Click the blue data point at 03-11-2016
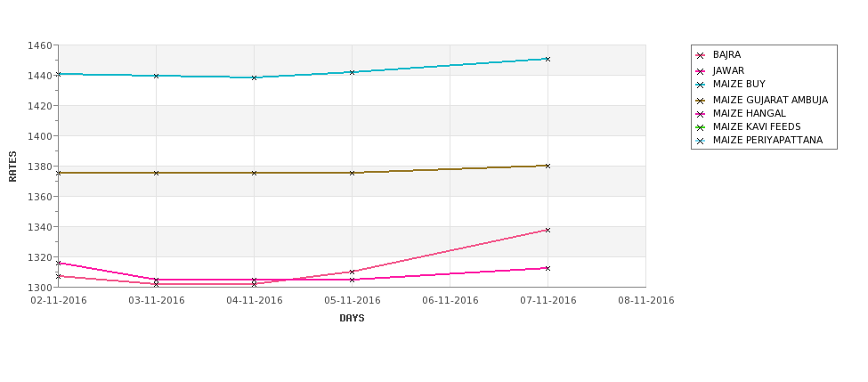868x382 pixels. click(x=156, y=76)
